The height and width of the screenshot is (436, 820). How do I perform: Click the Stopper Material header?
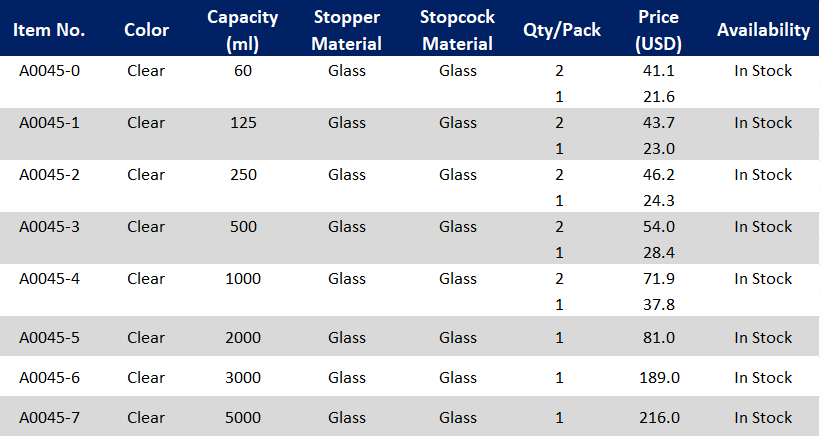pyautogui.click(x=346, y=30)
